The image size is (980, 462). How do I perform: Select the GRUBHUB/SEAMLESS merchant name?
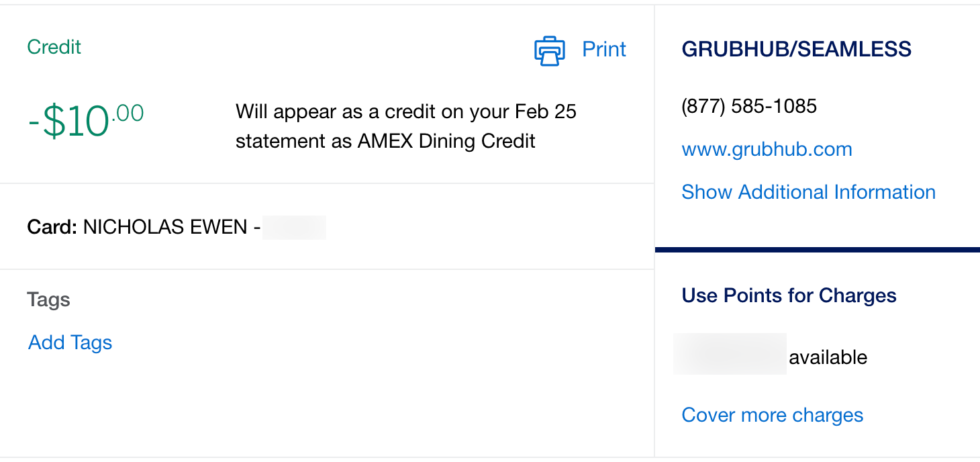coord(797,48)
